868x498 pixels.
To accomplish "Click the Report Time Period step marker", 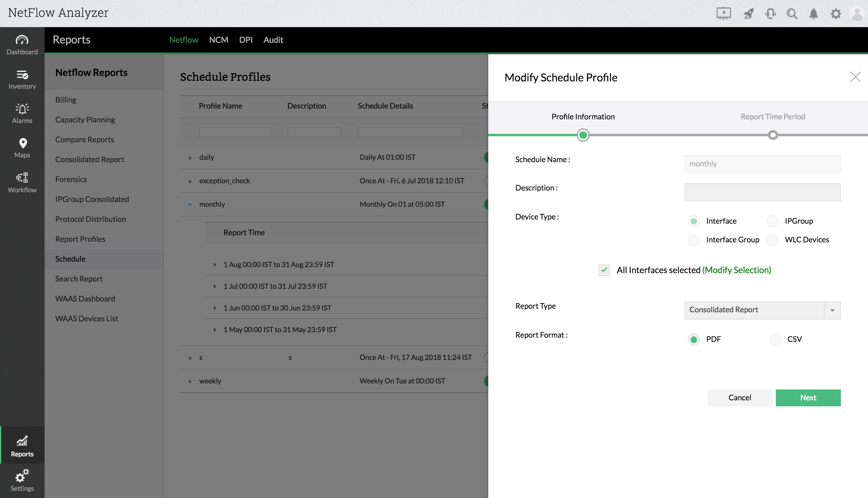I will pyautogui.click(x=773, y=135).
